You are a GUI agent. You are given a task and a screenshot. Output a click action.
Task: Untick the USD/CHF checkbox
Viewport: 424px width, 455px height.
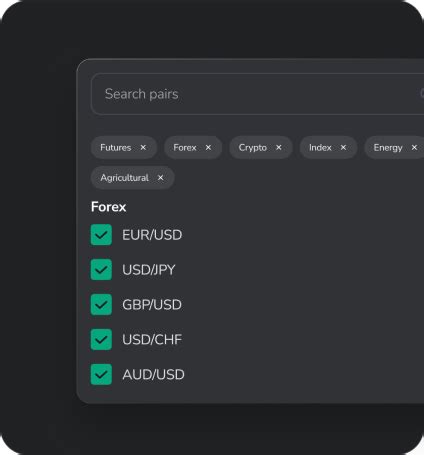point(101,339)
